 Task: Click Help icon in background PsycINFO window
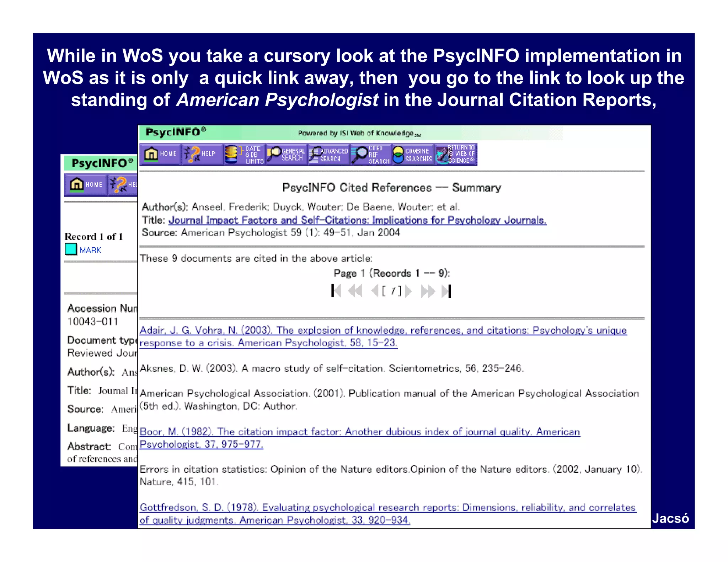coord(123,185)
